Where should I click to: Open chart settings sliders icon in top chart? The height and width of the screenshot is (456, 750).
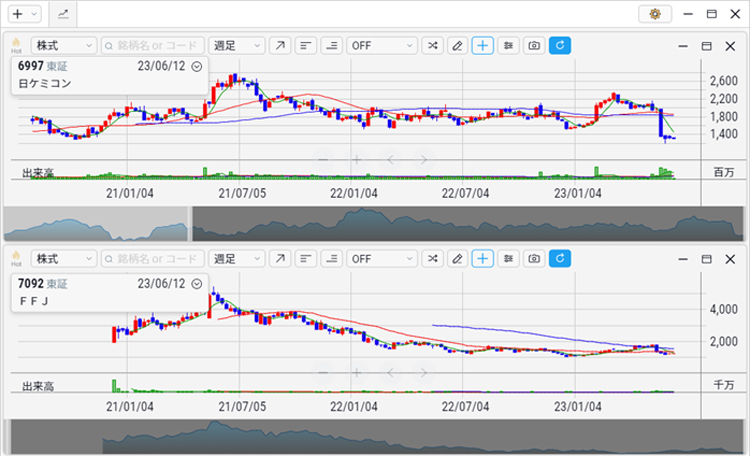click(x=509, y=46)
